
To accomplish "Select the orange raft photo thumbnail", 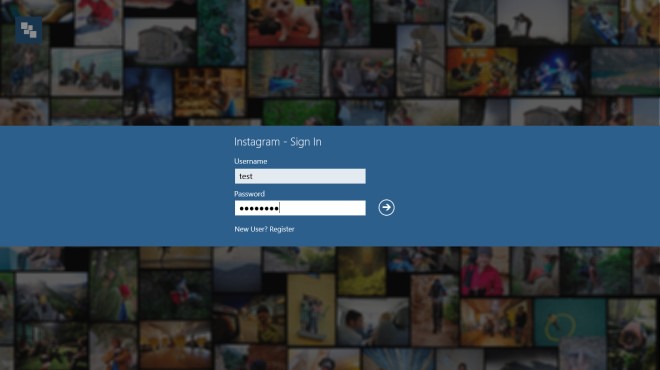I will 482,72.
